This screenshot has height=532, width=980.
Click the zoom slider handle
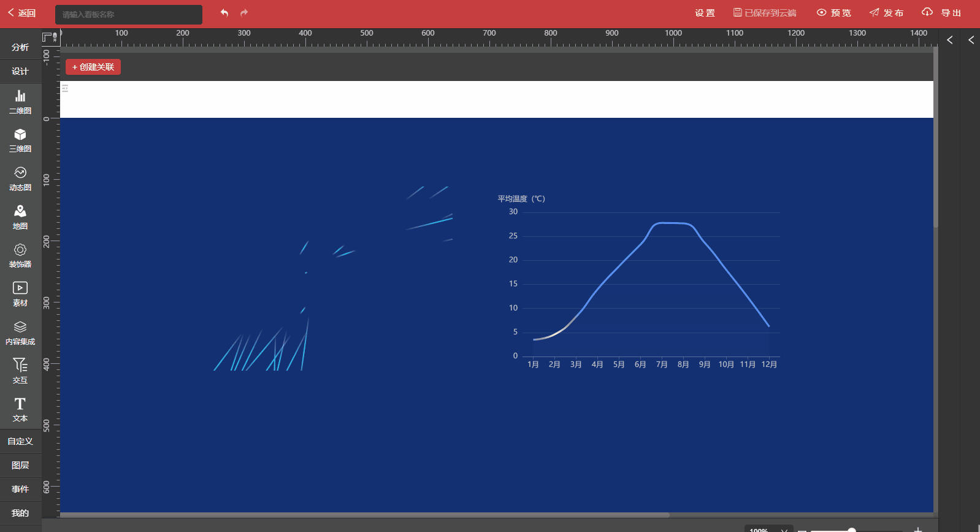coord(852,530)
